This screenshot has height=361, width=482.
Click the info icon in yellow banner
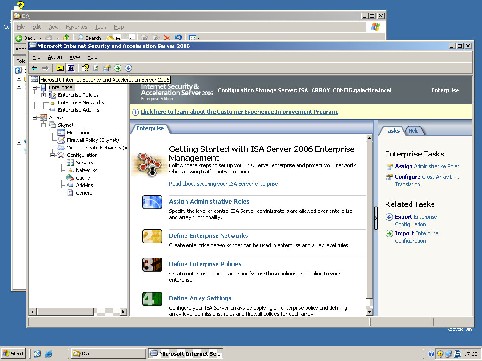pos(135,112)
